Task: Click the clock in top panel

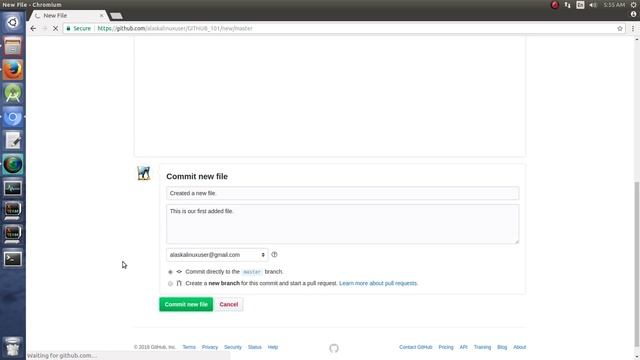Action: click(614, 5)
